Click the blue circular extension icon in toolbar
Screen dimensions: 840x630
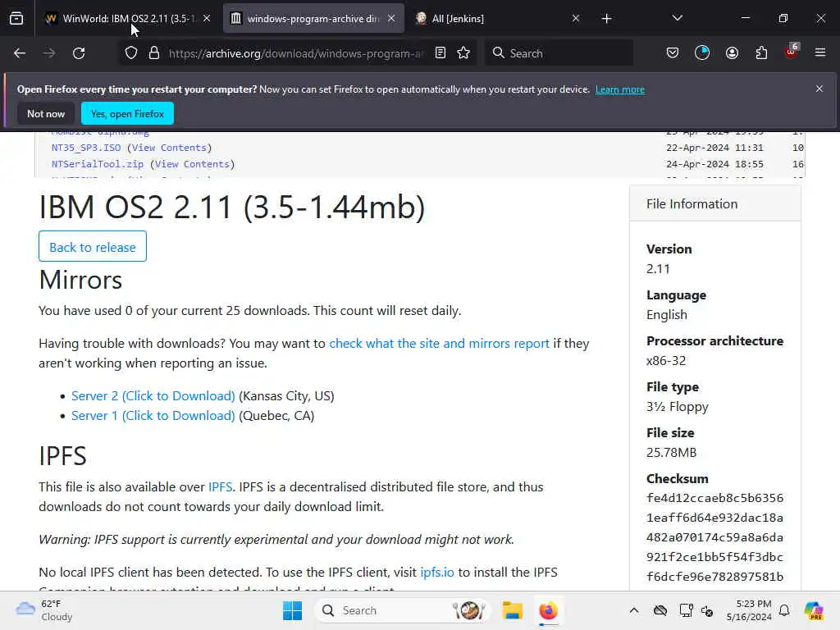[x=702, y=52]
